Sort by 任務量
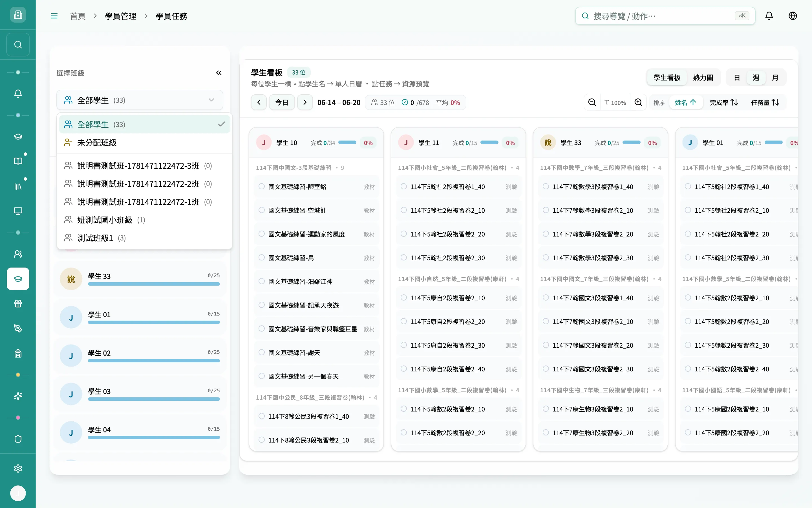The width and height of the screenshot is (812, 508). [765, 102]
